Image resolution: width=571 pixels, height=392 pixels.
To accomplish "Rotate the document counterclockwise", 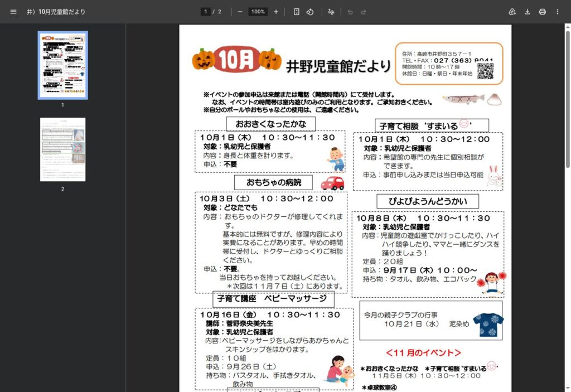I will [310, 12].
